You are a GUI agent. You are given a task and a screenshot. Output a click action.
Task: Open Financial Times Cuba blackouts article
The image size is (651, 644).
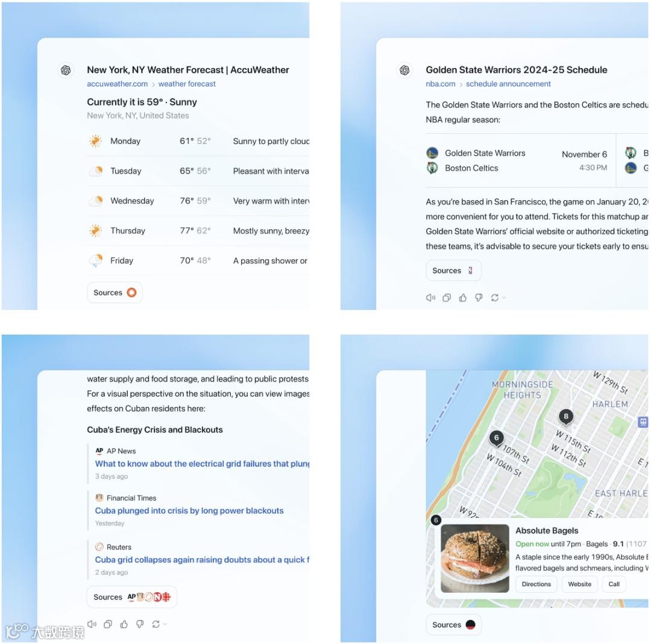point(189,511)
